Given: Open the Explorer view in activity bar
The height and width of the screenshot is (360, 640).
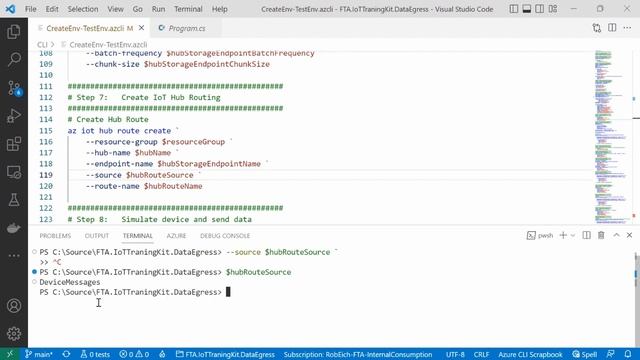Looking at the screenshot, I should click(x=14, y=32).
